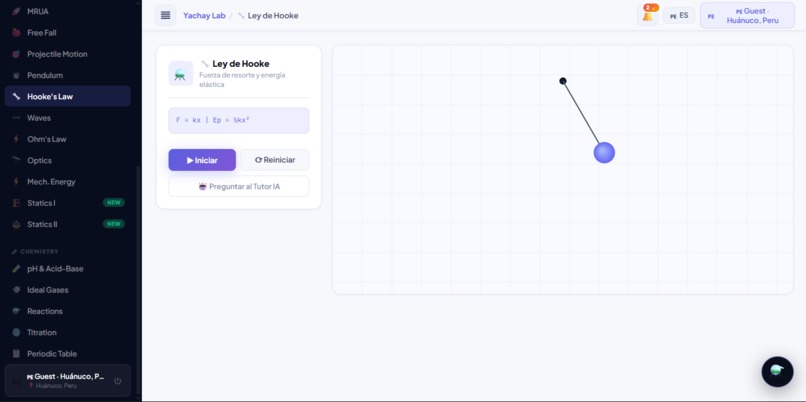Screen dimensions: 806x402
Task: Ask the AI tutor via Preguntar al Tutor IA
Action: 239,186
